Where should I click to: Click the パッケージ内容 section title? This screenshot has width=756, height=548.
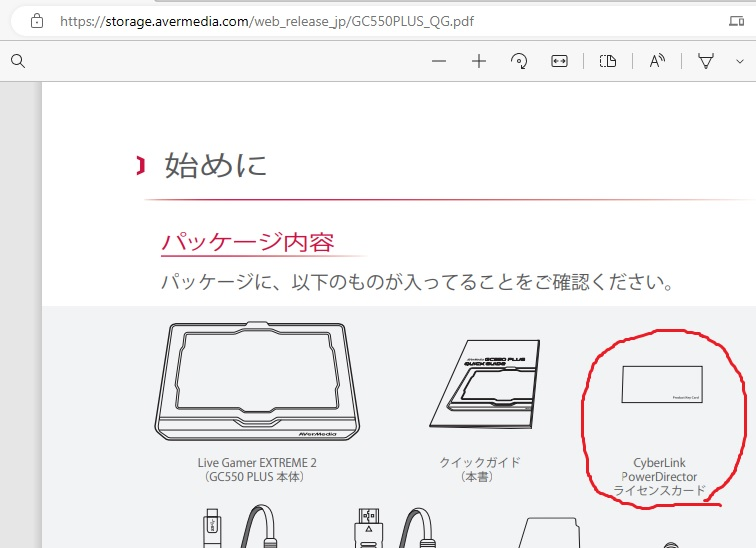point(248,242)
